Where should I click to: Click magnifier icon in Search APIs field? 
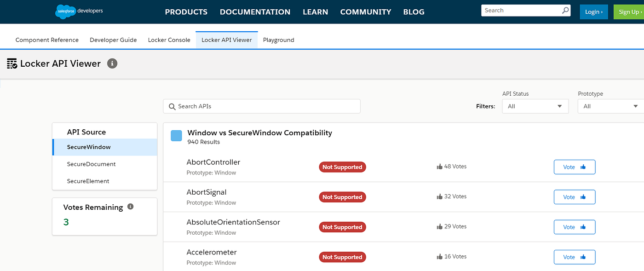pyautogui.click(x=172, y=106)
